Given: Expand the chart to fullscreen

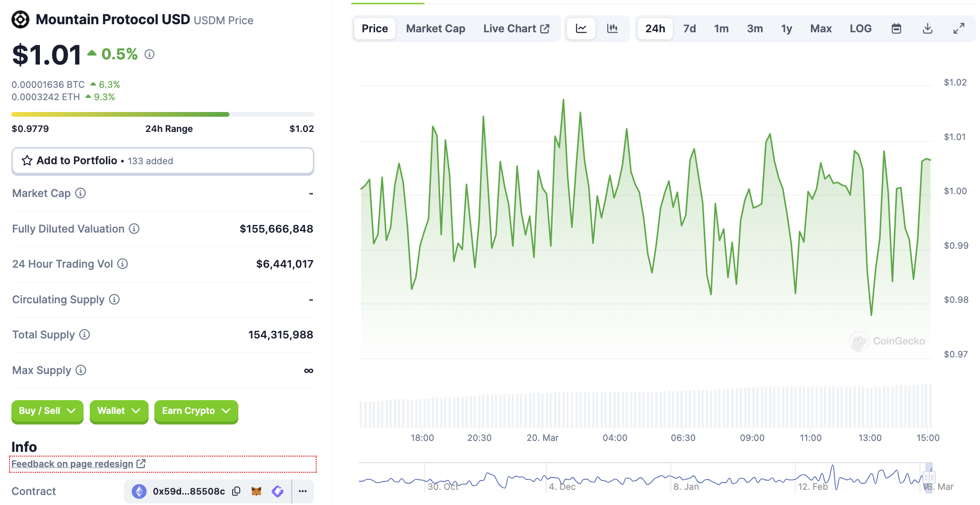Looking at the screenshot, I should (959, 28).
